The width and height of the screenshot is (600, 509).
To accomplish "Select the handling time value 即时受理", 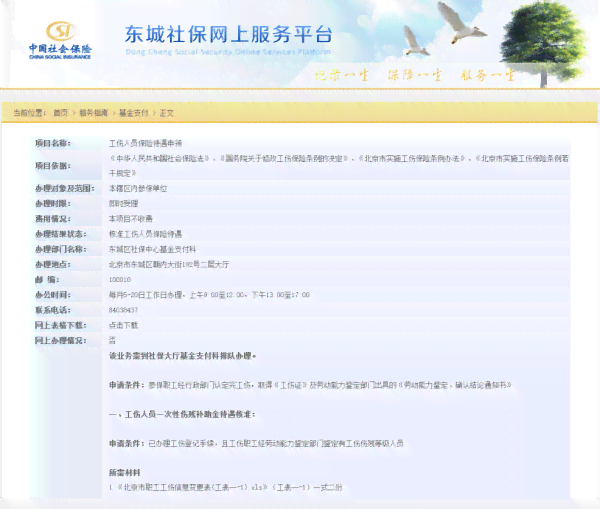I will (123, 204).
